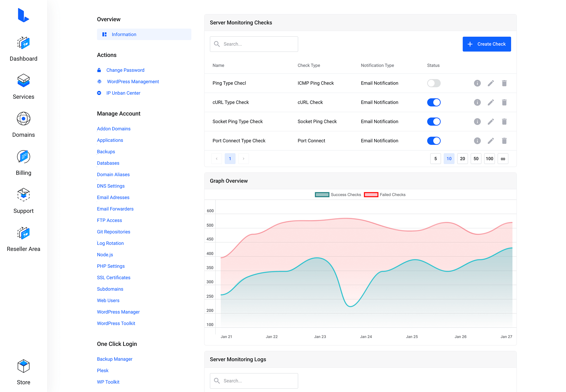Go to next page arrow
Screen dimensions: 566x392
pos(244,159)
